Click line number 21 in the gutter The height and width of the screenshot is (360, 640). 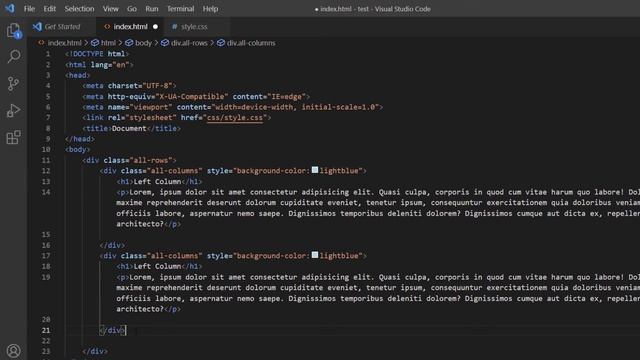coord(46,330)
